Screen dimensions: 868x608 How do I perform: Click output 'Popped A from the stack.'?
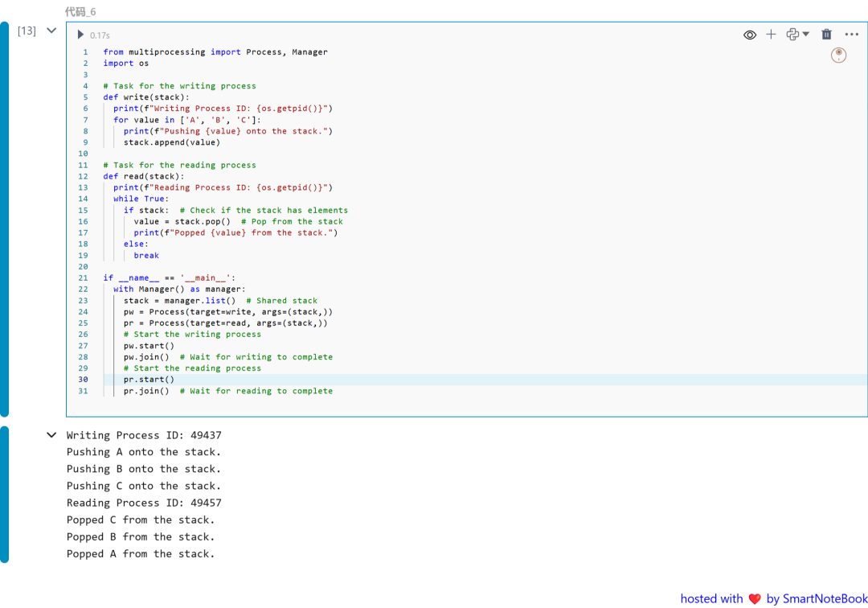[x=141, y=554]
